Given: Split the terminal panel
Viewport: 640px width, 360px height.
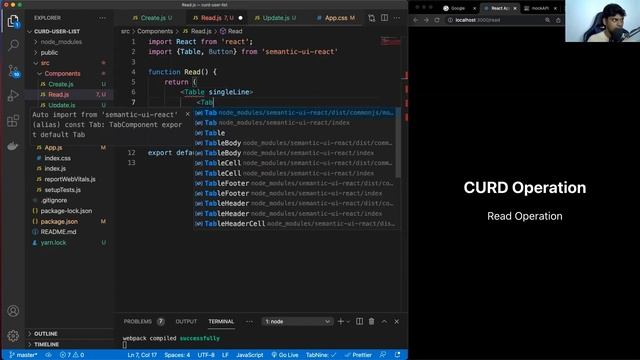Looking at the screenshot, I should (360, 322).
